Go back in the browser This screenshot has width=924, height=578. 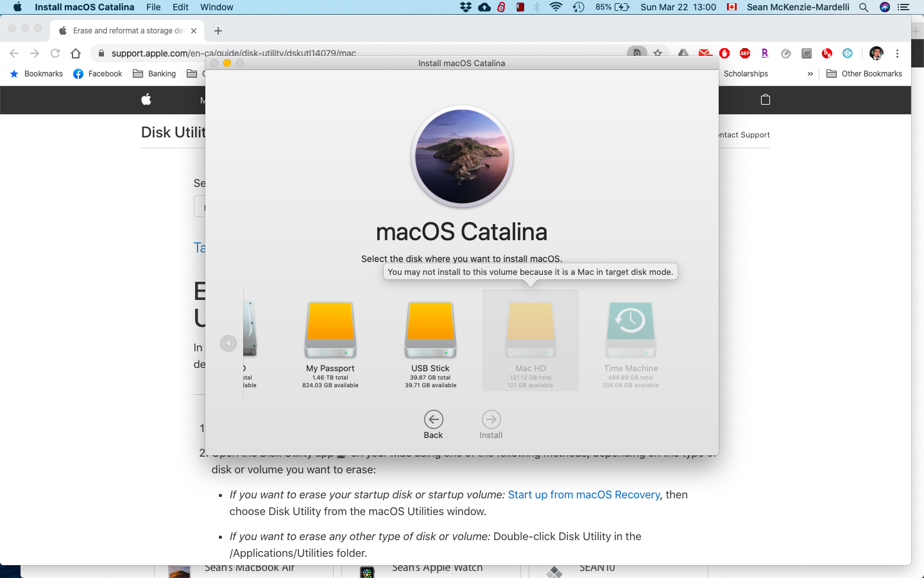(x=14, y=53)
